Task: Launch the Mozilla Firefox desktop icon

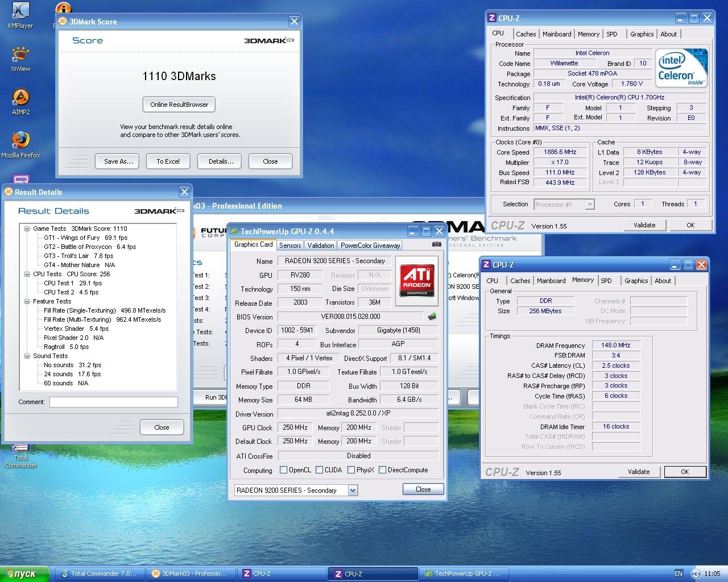Action: pos(20,144)
